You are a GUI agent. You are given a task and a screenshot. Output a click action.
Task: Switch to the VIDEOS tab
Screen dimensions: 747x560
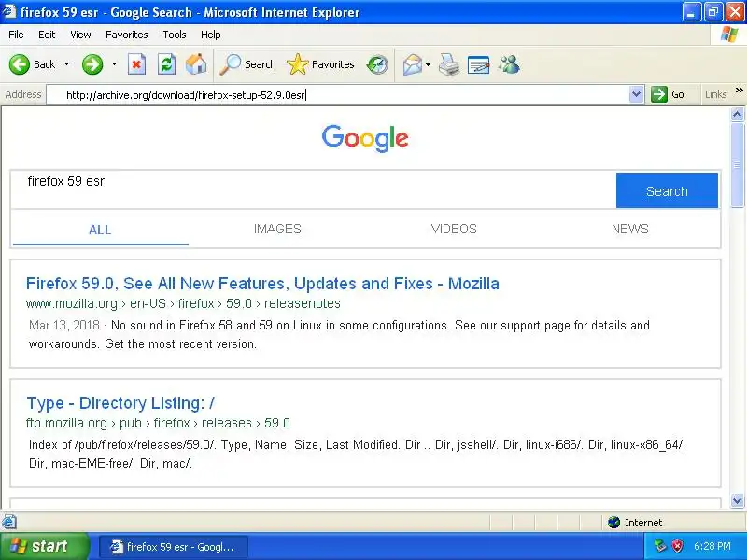tap(454, 229)
